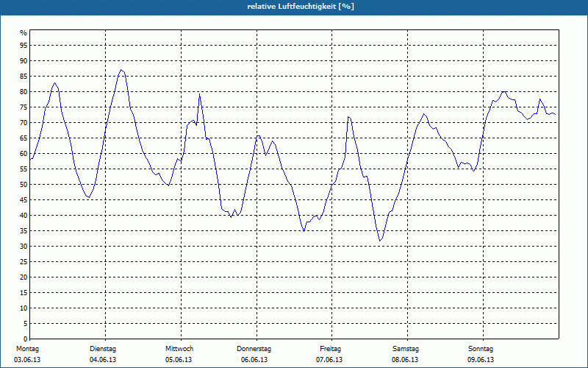Image resolution: width=588 pixels, height=368 pixels.
Task: Click the date label 04.06.13
Action: pos(103,360)
